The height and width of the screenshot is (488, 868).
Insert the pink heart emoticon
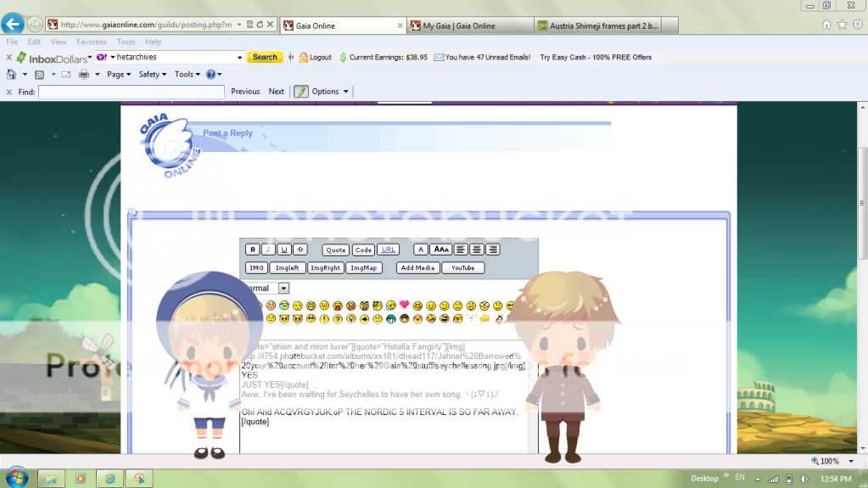pyautogui.click(x=404, y=305)
